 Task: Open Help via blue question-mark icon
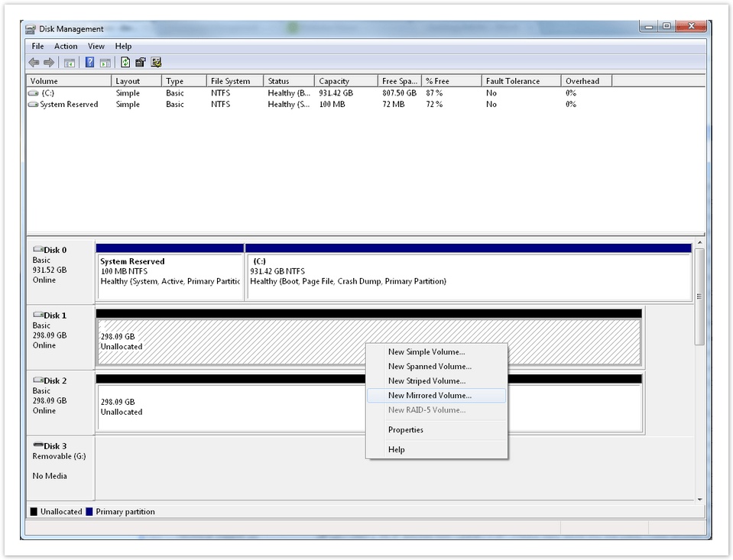coord(89,63)
